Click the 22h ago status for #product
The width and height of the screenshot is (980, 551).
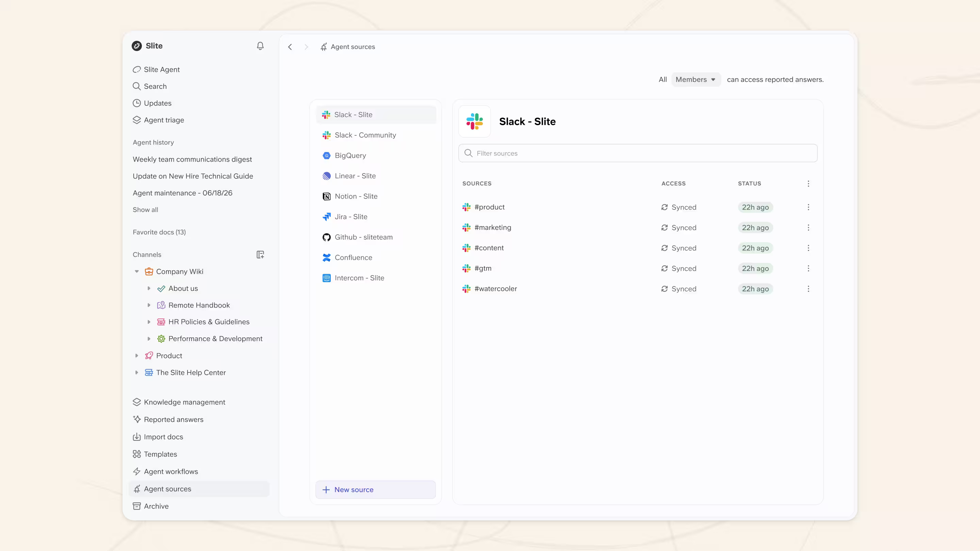[x=755, y=207]
